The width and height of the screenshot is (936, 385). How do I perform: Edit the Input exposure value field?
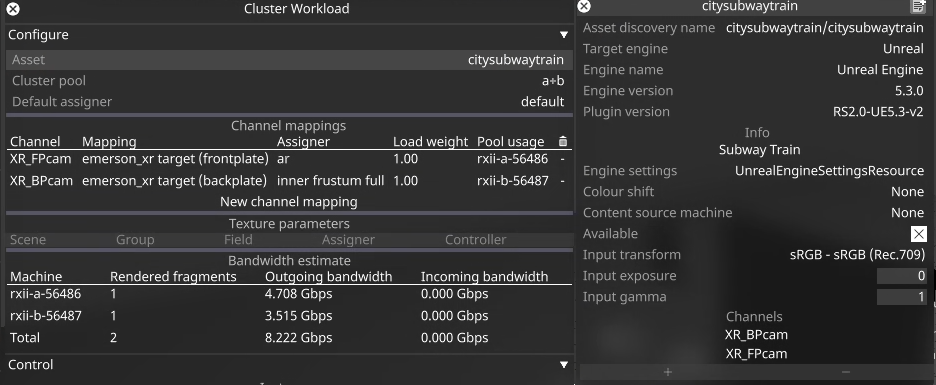point(901,276)
